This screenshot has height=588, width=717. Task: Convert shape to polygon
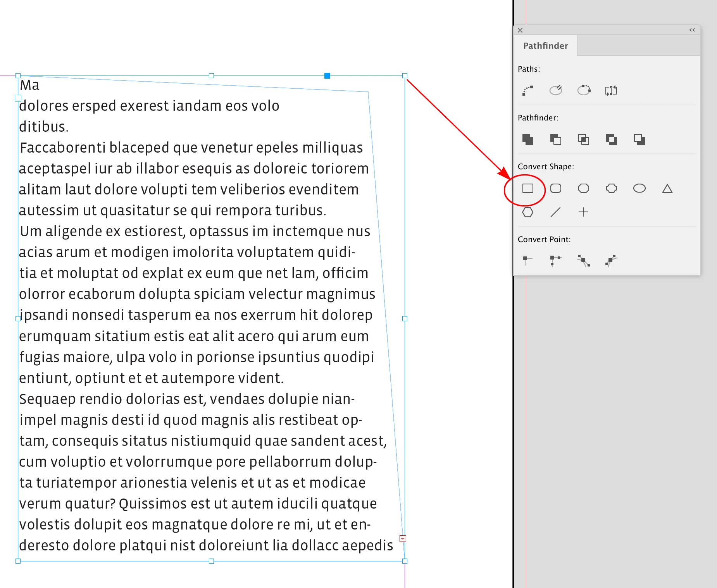tap(527, 212)
